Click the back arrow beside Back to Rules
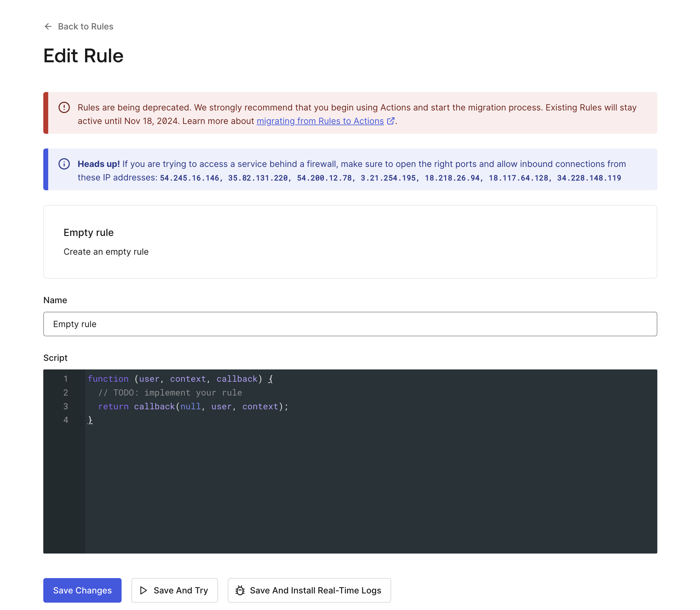 pyautogui.click(x=48, y=27)
